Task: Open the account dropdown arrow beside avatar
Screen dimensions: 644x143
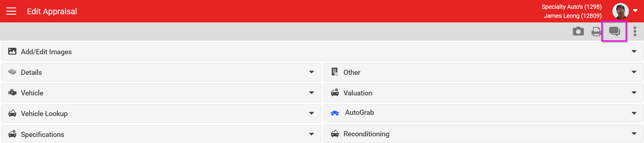Action: pyautogui.click(x=635, y=11)
